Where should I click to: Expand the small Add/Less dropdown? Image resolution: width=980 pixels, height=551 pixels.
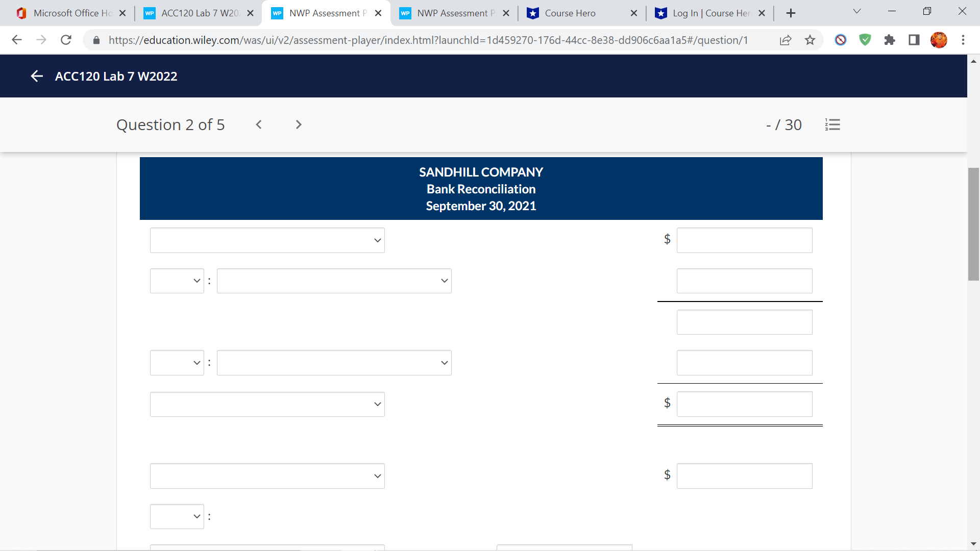[177, 281]
